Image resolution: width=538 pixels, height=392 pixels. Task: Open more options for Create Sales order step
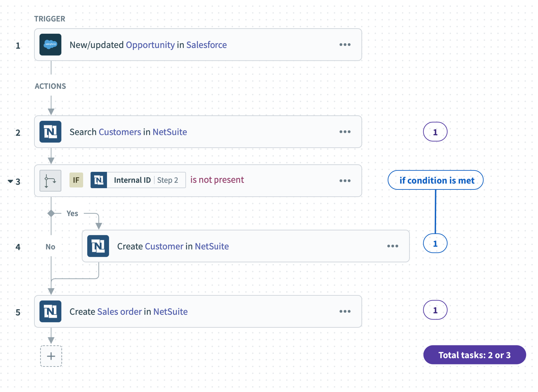point(345,311)
